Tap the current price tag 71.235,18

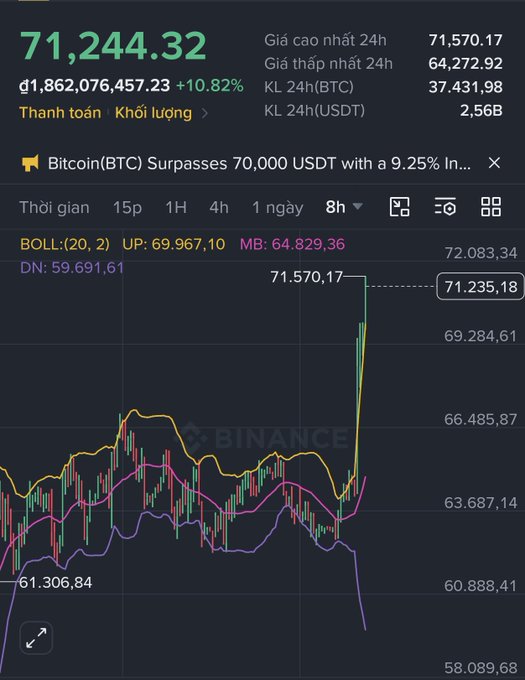click(x=480, y=287)
